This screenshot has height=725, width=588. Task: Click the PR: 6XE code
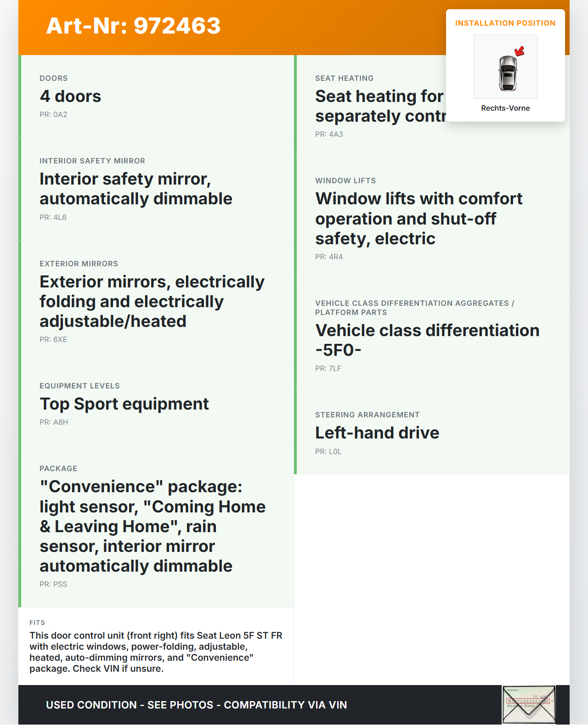53,339
